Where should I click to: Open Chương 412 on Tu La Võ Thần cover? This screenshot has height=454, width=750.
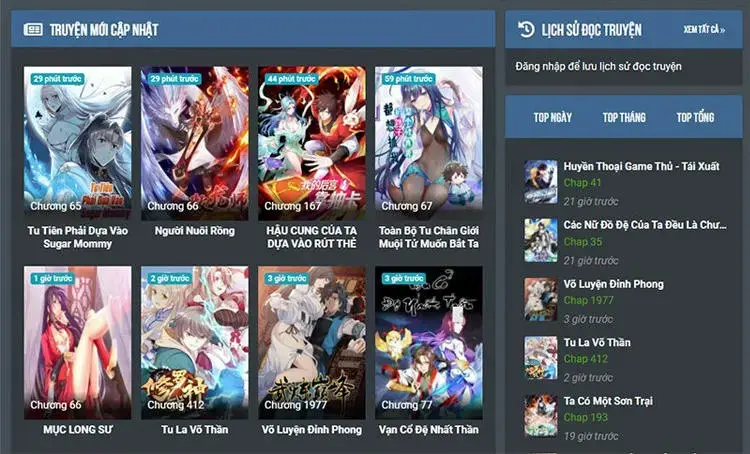[176, 405]
